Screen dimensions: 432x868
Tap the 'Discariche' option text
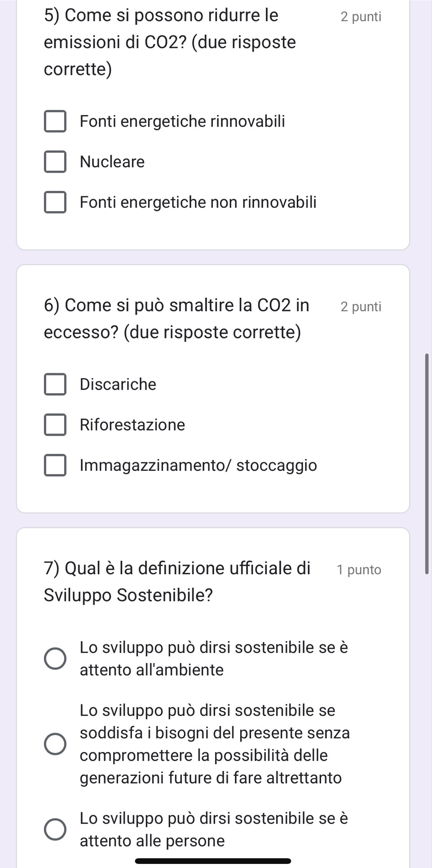118,385
